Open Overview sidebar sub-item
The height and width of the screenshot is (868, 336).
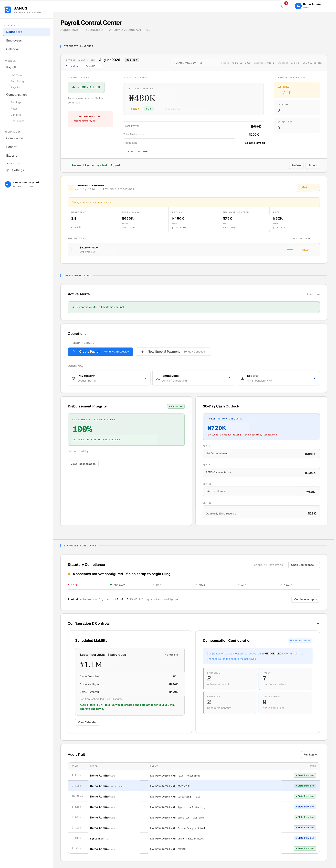click(x=16, y=75)
